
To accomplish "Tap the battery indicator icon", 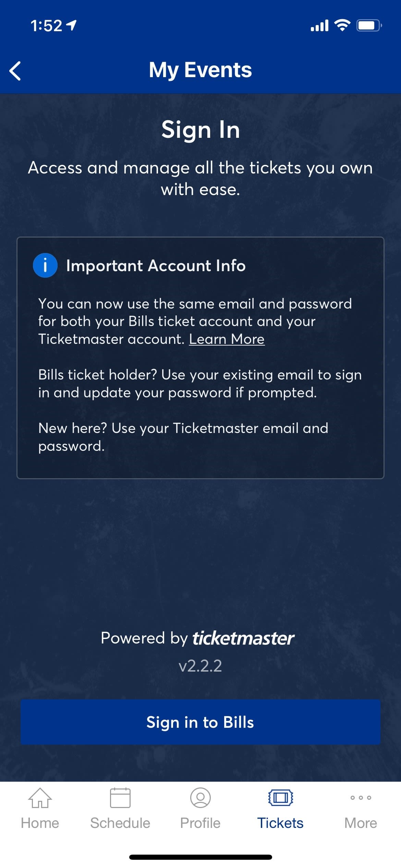I will point(369,25).
